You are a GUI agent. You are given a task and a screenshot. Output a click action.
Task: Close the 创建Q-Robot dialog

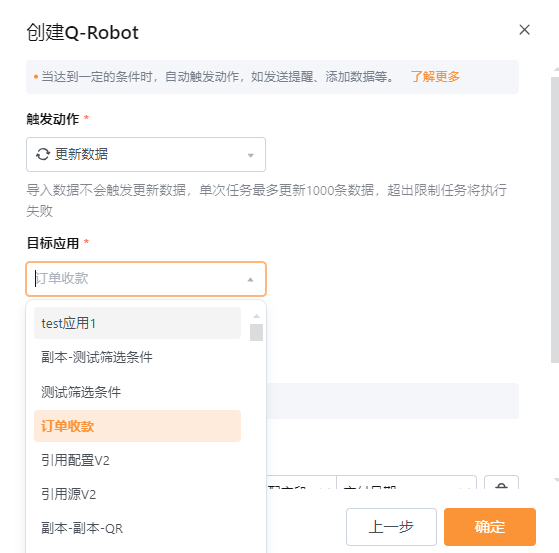(x=524, y=30)
